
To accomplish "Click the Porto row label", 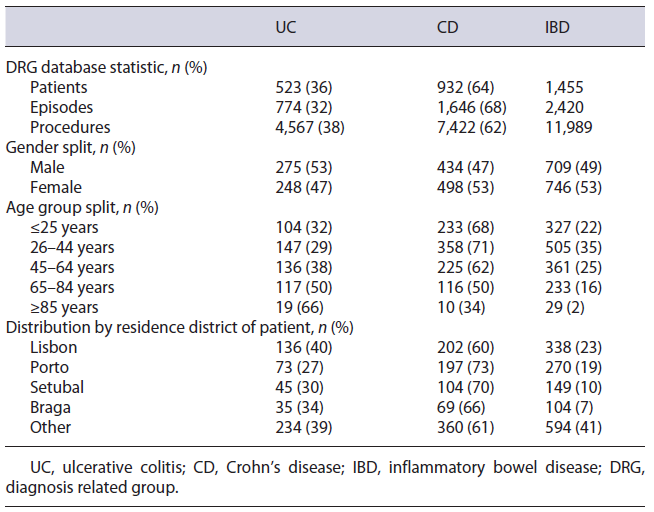I will point(49,367).
